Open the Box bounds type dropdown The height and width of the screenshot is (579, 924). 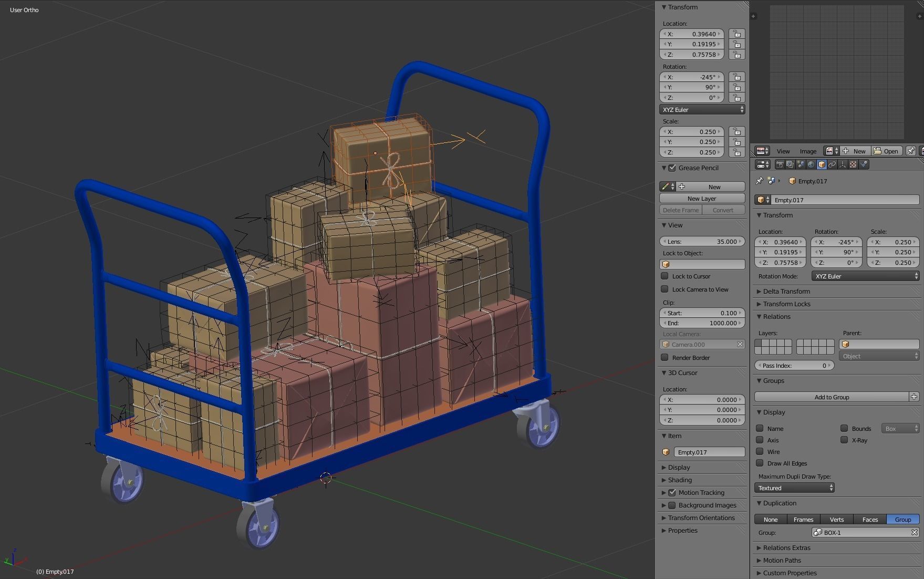coord(900,429)
